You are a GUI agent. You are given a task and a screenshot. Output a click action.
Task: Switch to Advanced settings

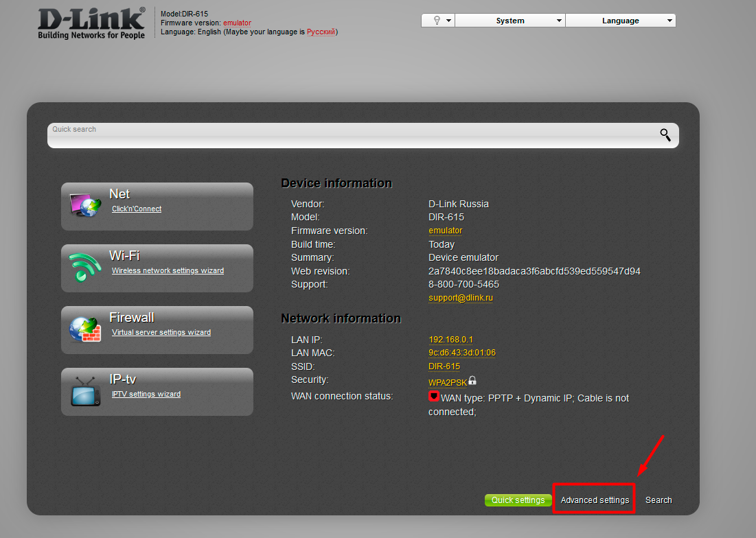[594, 500]
